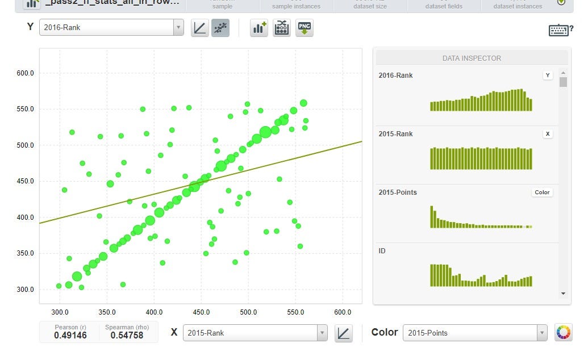Click the shuffle sample grid icon

point(282,28)
